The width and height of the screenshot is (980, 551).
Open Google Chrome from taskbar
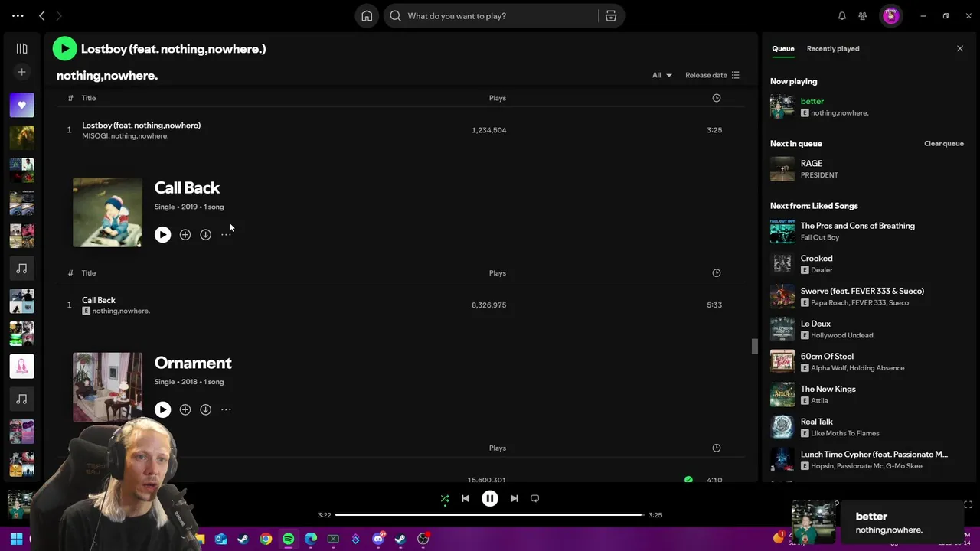(x=266, y=539)
